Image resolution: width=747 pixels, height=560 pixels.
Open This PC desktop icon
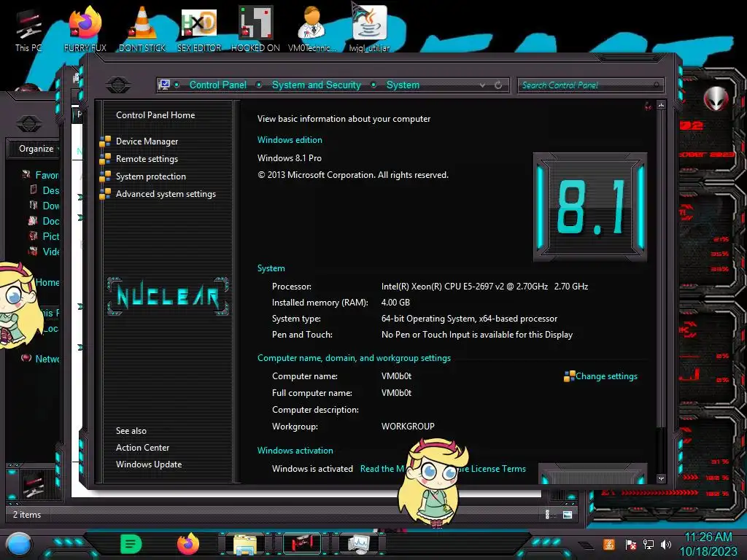point(28,30)
